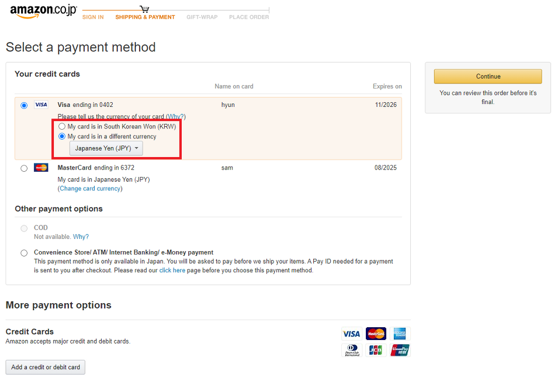Click Change card currency link

(x=90, y=189)
